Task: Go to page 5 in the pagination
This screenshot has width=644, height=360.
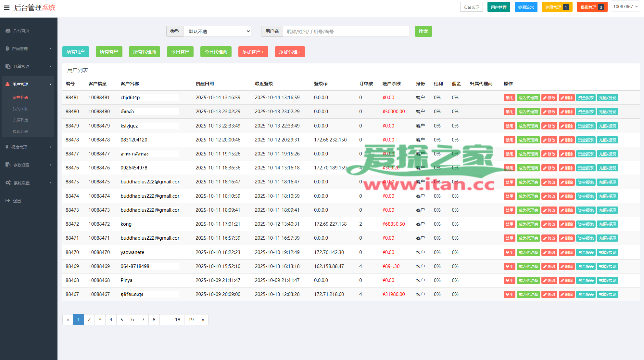Action: (x=122, y=320)
